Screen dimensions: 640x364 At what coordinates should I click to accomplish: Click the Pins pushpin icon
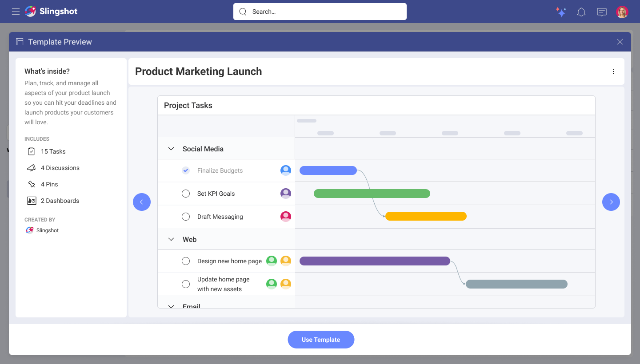pos(31,184)
